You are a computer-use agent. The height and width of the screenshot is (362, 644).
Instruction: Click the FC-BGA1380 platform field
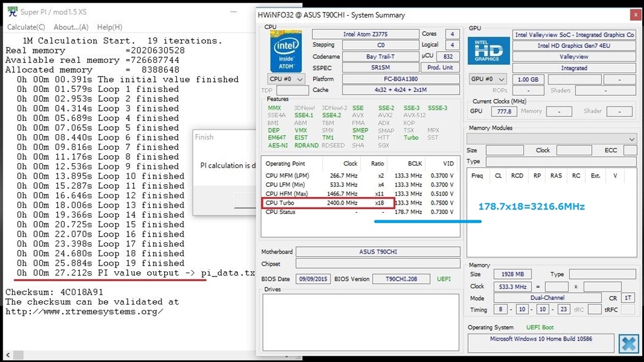pyautogui.click(x=401, y=79)
